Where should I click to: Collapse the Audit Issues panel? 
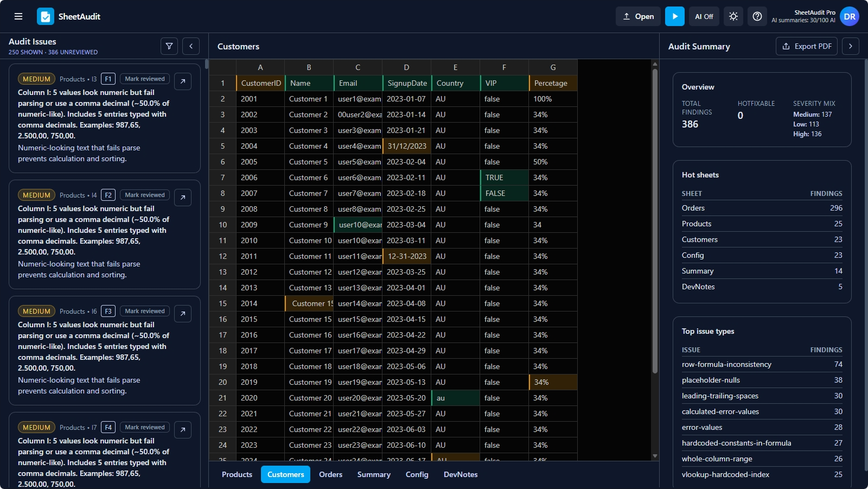click(191, 46)
